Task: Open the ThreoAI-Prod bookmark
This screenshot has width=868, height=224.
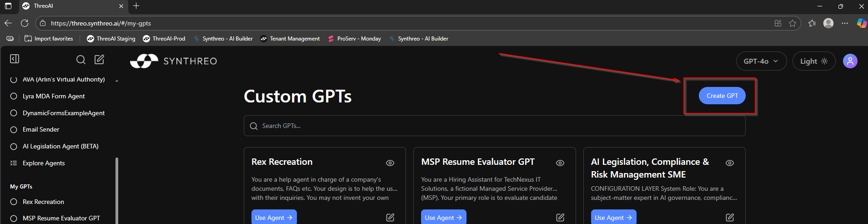Action: tap(164, 39)
